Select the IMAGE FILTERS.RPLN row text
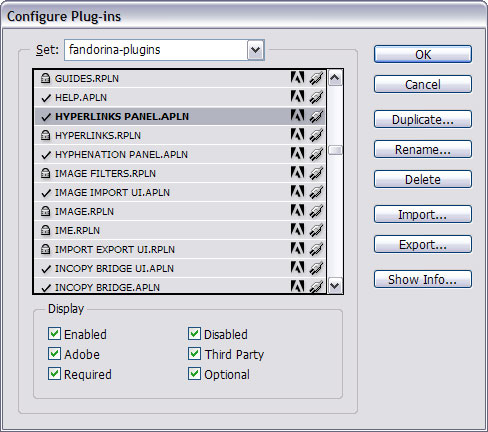488x432 pixels. pyautogui.click(x=105, y=174)
